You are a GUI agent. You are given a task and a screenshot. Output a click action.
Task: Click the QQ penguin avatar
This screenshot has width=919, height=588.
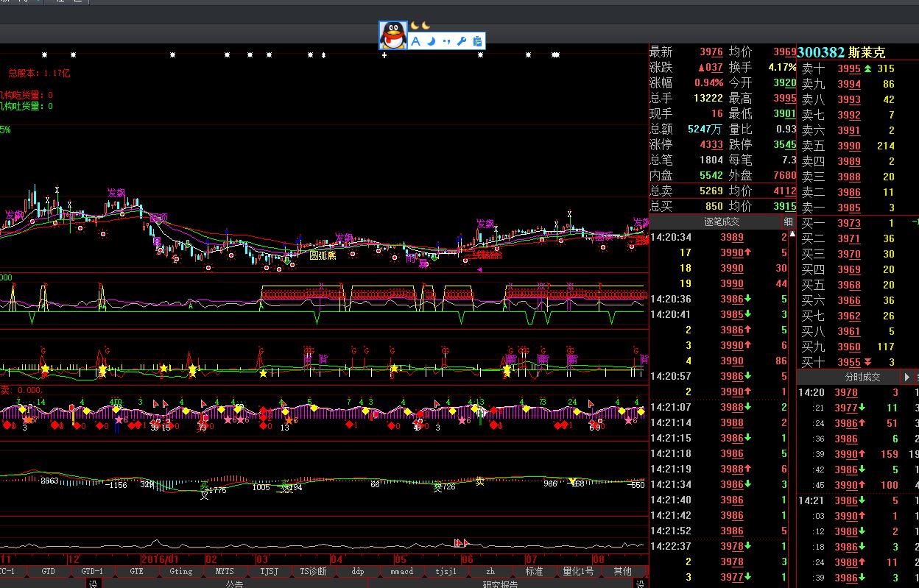click(392, 35)
